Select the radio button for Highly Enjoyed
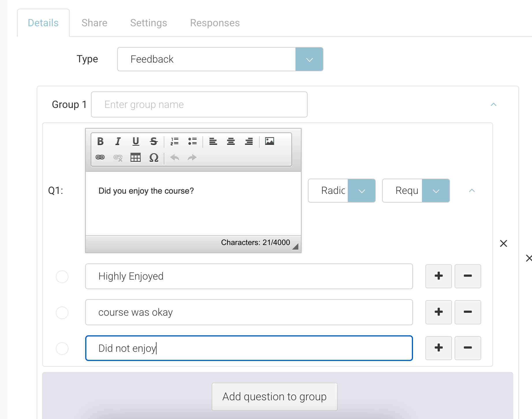The height and width of the screenshot is (419, 532). (62, 276)
